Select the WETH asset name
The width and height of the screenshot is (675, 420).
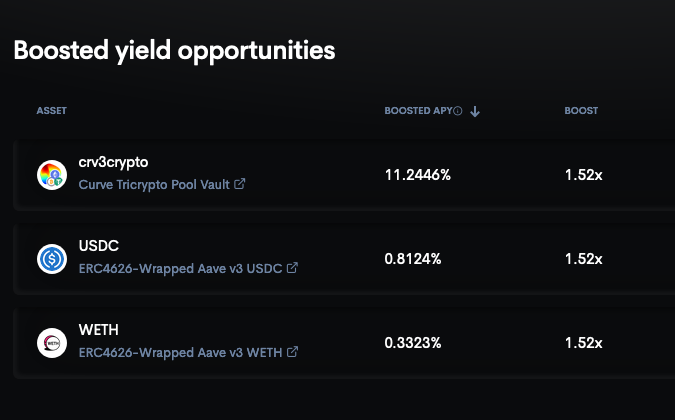(x=99, y=330)
